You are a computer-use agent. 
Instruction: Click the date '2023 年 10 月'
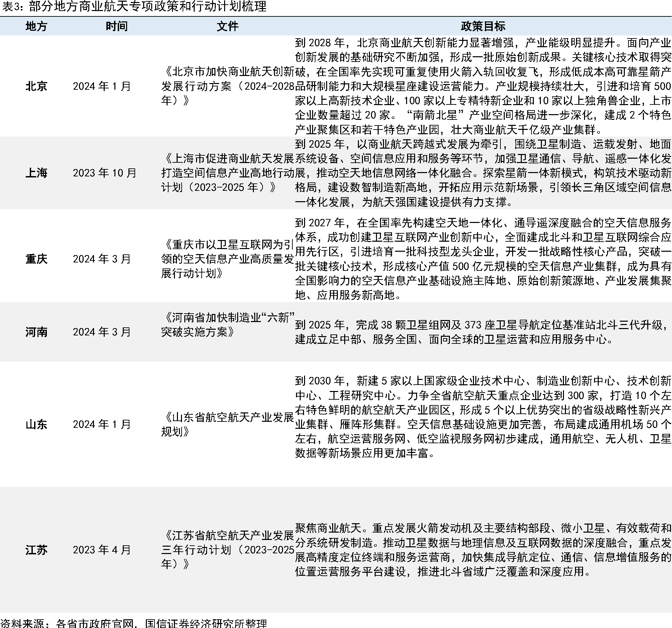(105, 173)
